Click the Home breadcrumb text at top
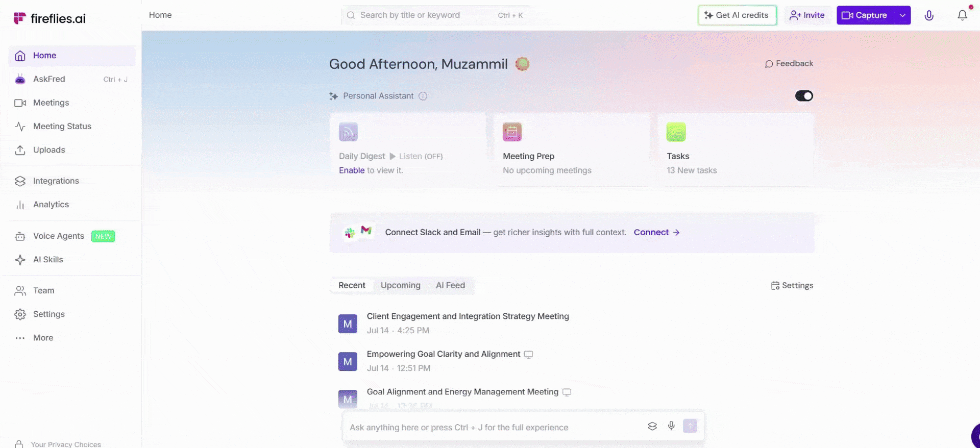Screen dimensions: 980x448 coord(160,15)
